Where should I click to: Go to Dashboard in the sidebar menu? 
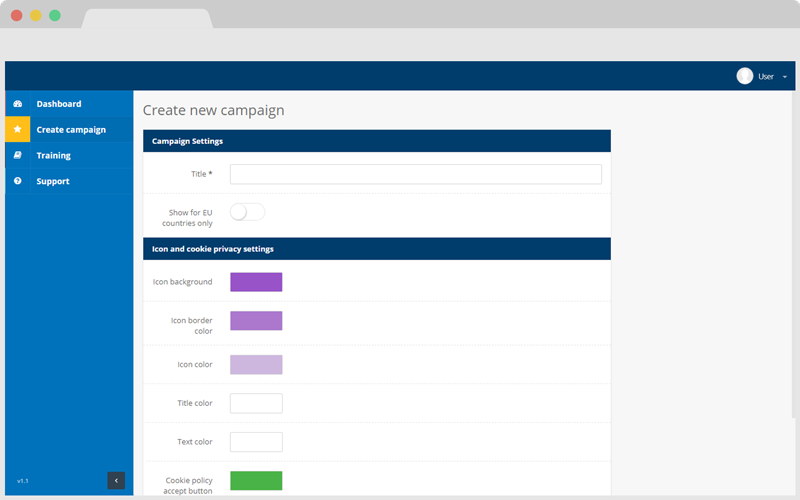click(x=59, y=104)
